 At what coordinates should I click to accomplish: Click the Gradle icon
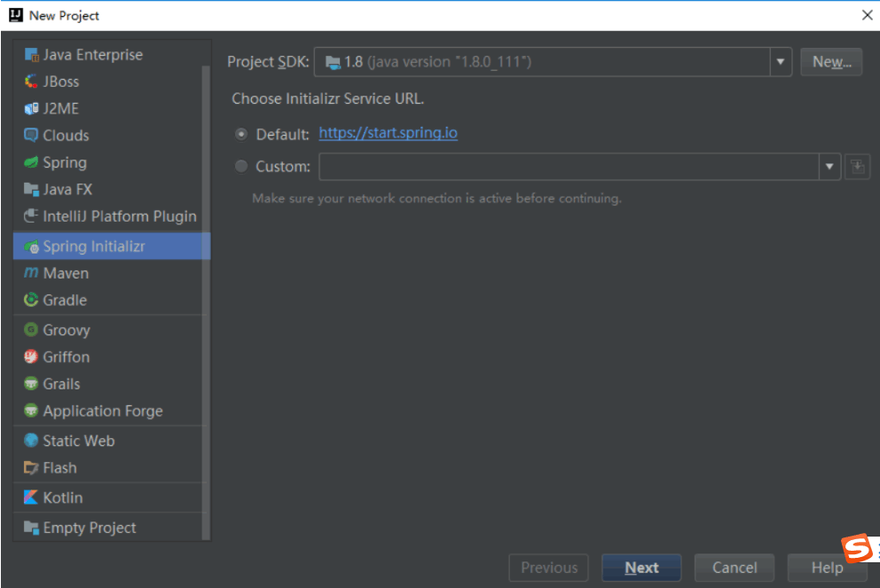(31, 300)
